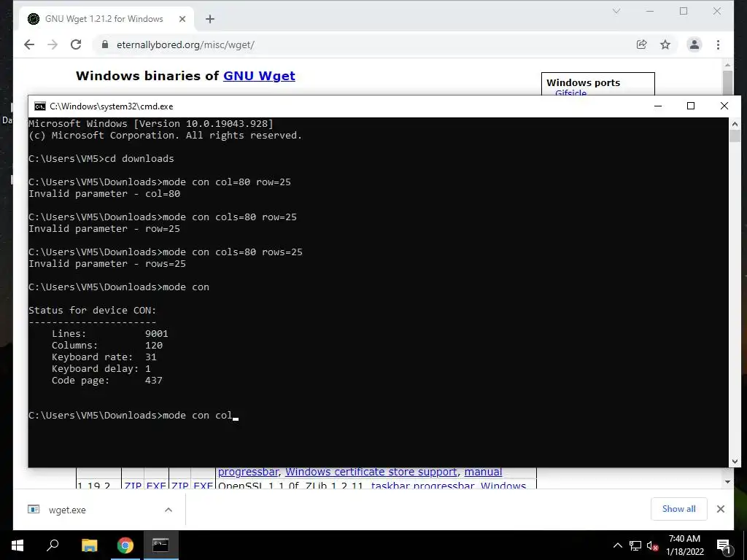
Task: Go back in Chrome browser
Action: click(x=29, y=44)
